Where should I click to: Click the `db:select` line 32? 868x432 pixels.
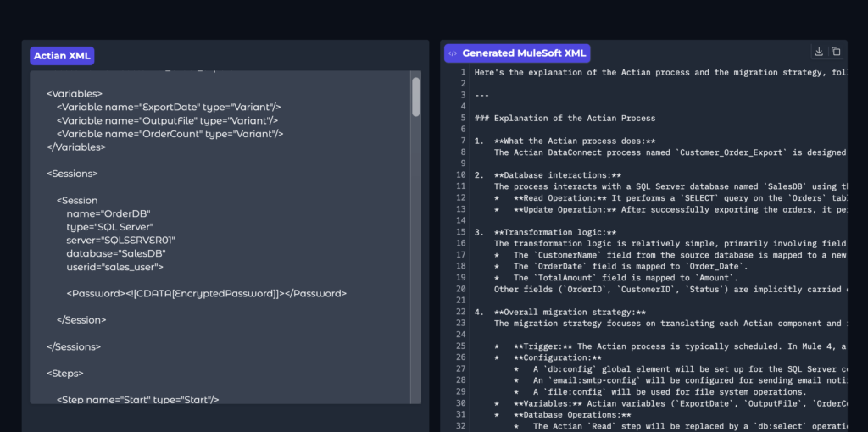681,426
